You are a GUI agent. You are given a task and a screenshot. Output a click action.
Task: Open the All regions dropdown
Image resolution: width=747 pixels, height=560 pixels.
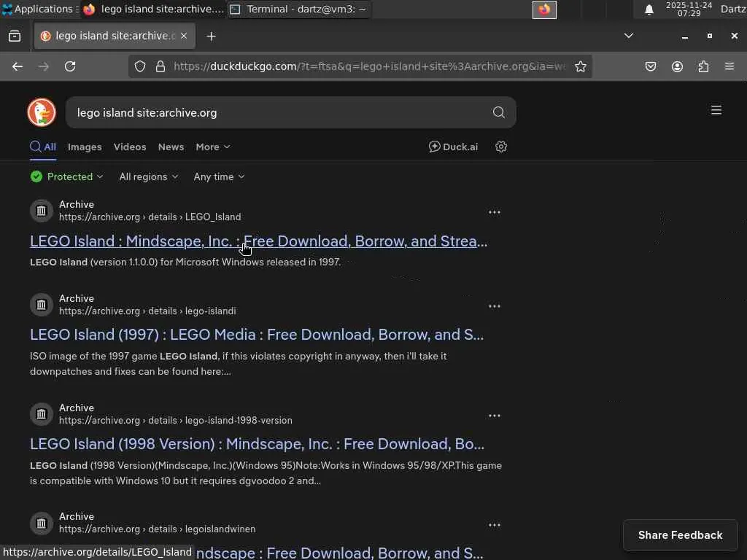coord(149,176)
